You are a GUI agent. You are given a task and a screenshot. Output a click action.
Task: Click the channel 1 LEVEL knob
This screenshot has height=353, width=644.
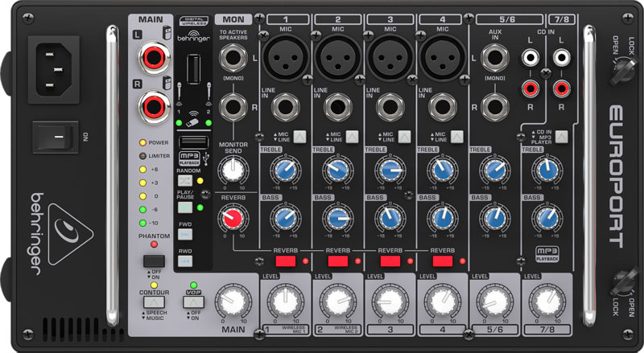[286, 302]
